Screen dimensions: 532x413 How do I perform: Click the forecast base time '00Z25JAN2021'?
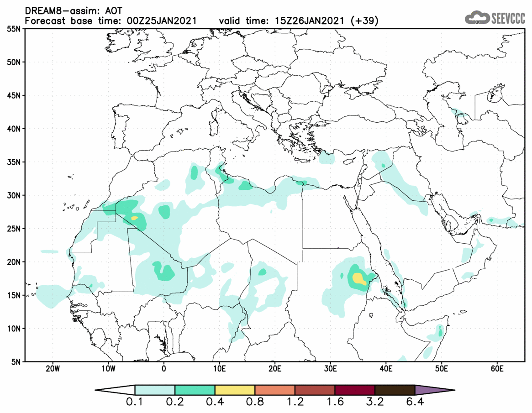162,21
